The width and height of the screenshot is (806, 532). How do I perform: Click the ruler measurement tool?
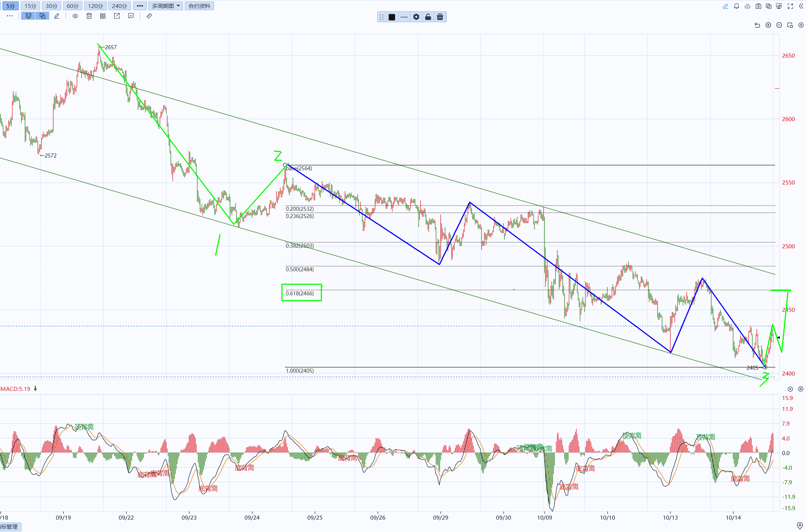149,16
